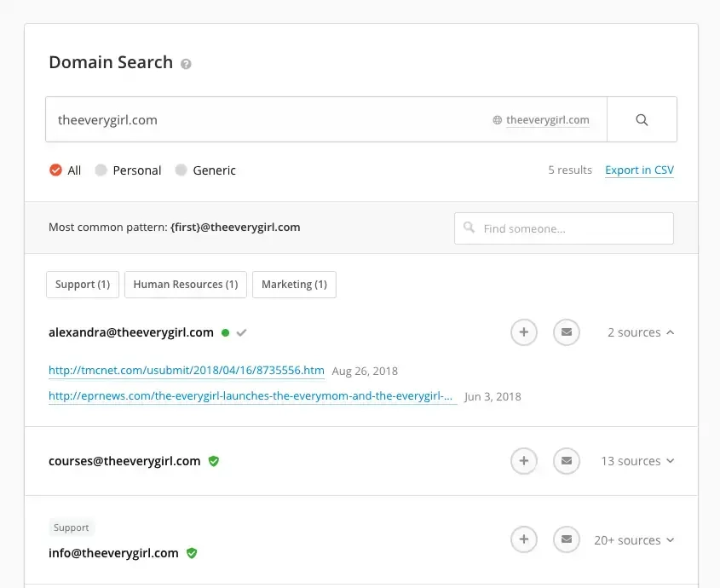Click the Domain Search help question icon
The image size is (720, 588).
click(x=187, y=64)
